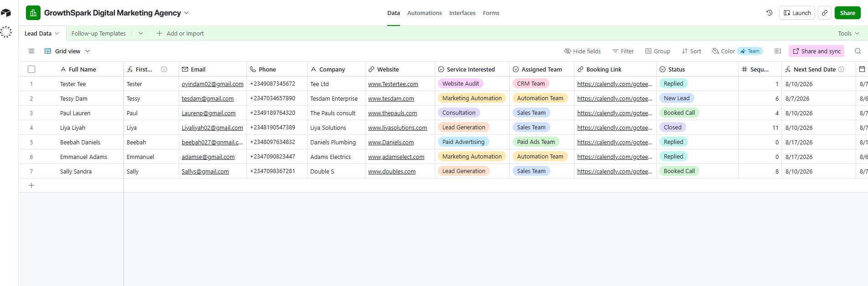Select the Service Interested column header
This screenshot has width=868, height=286.
point(472,69)
